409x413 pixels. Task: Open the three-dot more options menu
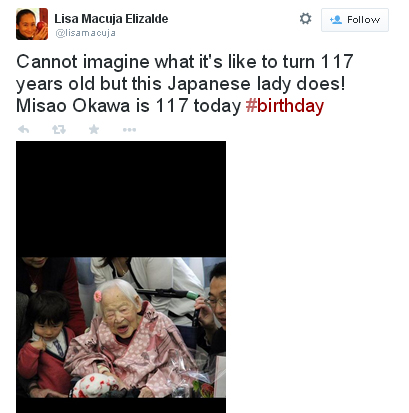129,130
